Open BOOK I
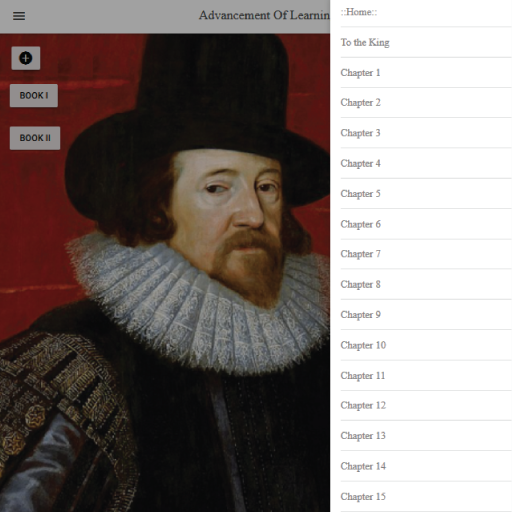The height and width of the screenshot is (512, 512). pos(34,96)
